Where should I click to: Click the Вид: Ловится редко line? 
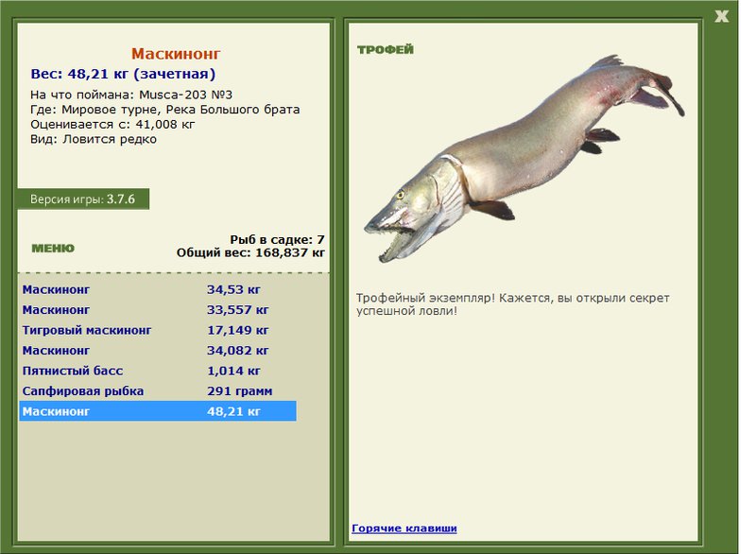click(93, 139)
